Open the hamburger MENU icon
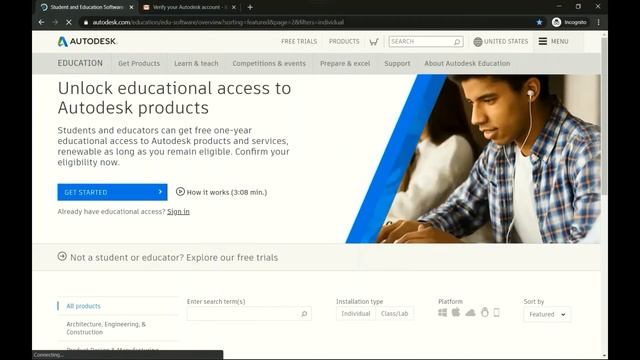The height and width of the screenshot is (360, 640). [542, 41]
